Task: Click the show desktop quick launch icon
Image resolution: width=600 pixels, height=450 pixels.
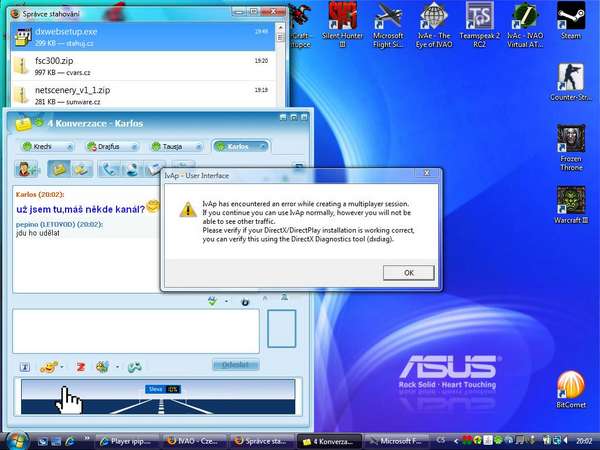Action: coord(43,442)
